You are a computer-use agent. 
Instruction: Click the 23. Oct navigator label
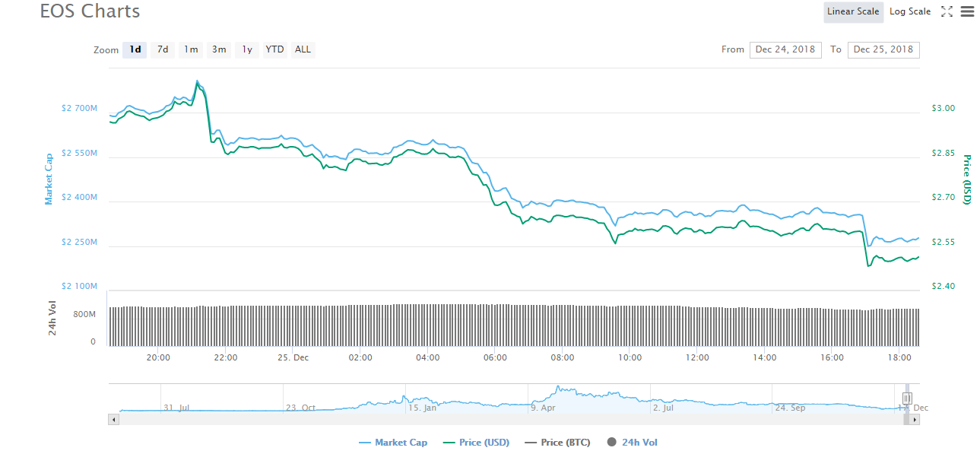[300, 408]
